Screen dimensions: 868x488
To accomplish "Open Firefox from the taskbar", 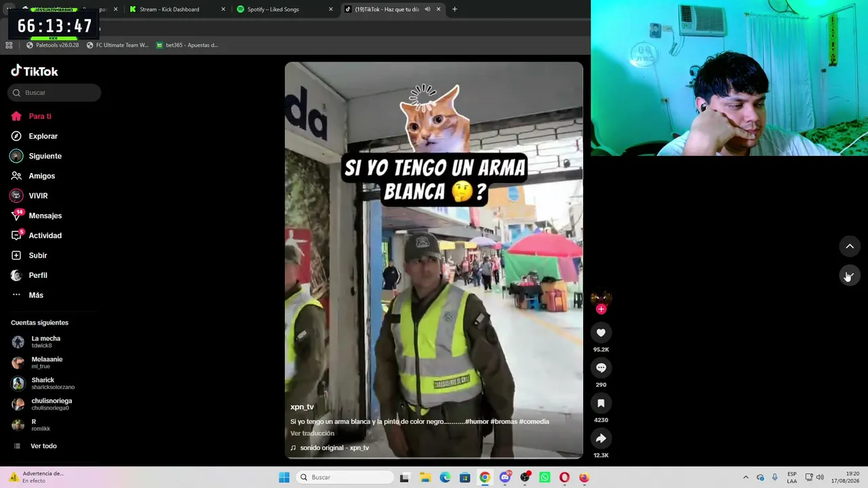I will [584, 477].
